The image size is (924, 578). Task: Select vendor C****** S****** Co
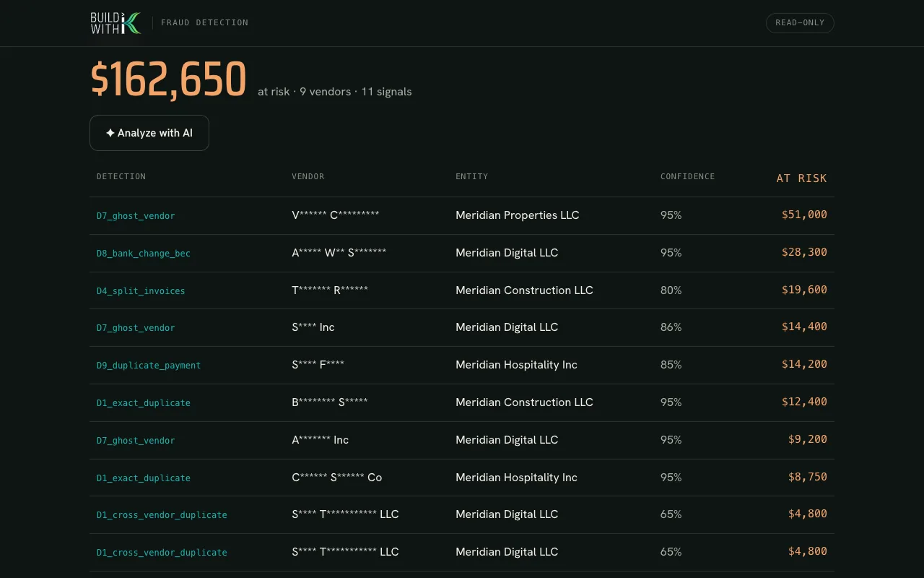(x=337, y=478)
